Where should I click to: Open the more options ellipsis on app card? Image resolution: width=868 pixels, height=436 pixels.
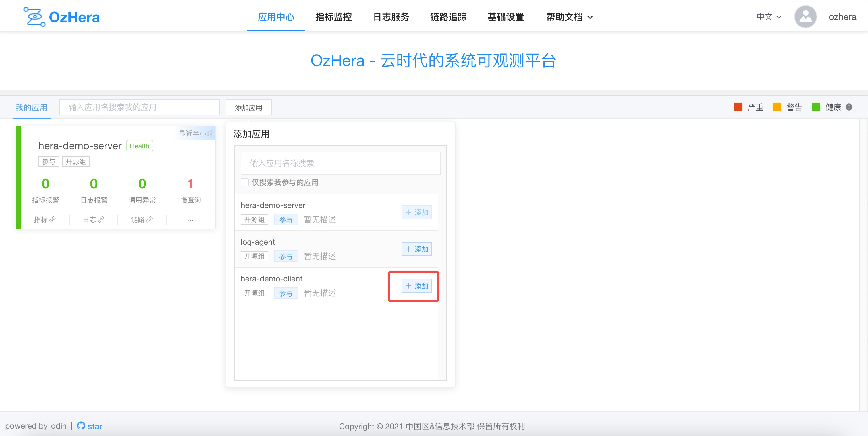191,220
